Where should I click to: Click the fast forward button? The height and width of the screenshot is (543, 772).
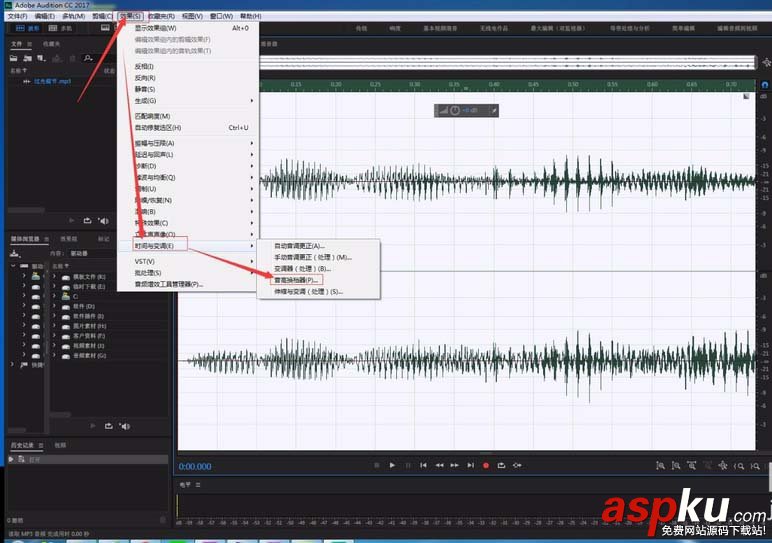coord(455,465)
